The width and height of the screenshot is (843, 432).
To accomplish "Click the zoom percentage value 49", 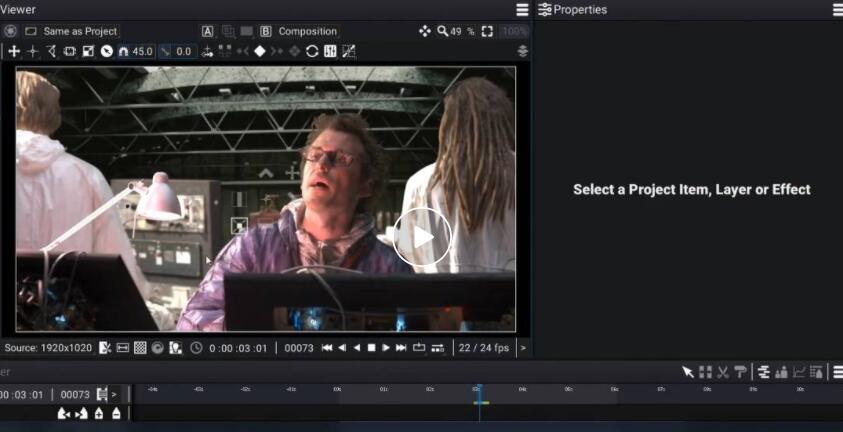I will click(456, 31).
